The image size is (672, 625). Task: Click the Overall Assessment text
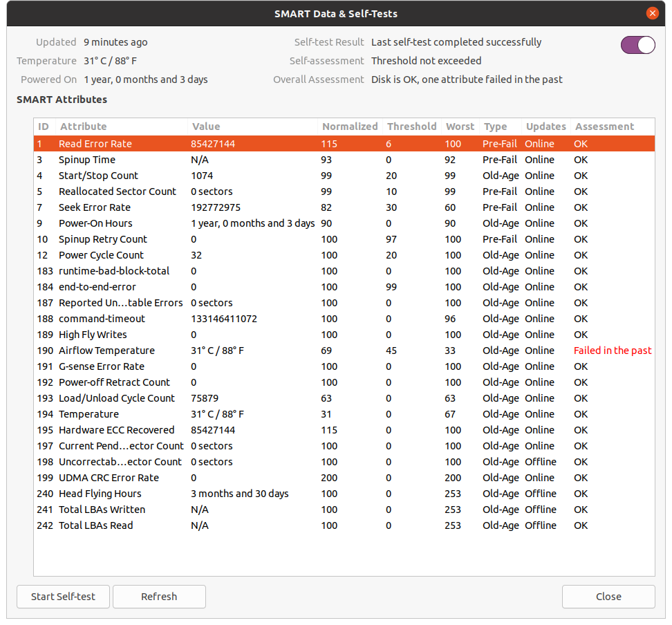point(467,80)
